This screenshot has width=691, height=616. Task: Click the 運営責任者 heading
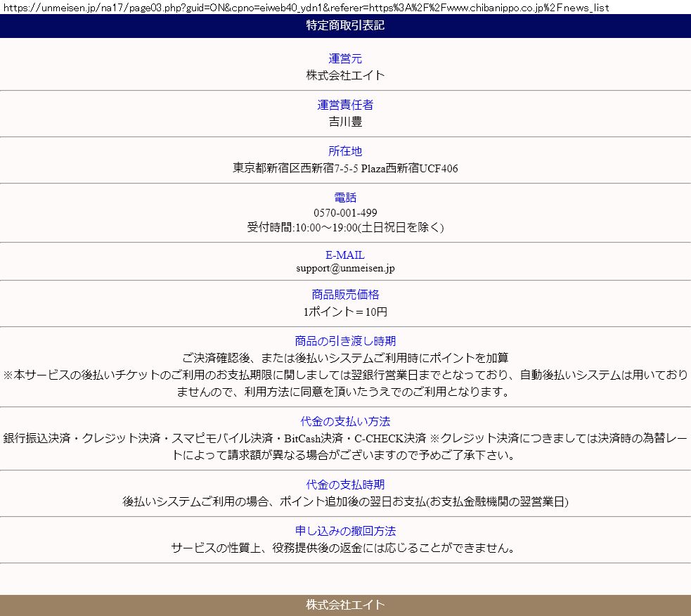point(345,105)
